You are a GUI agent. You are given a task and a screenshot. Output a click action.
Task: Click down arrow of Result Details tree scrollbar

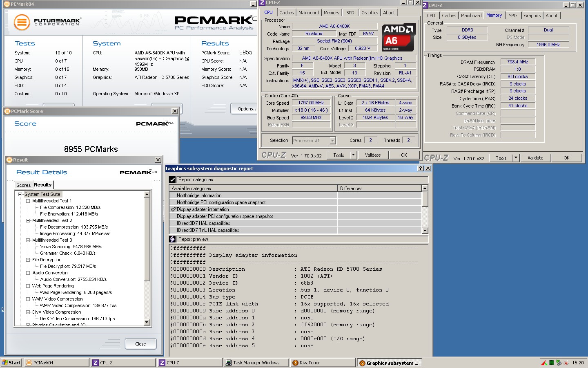pyautogui.click(x=147, y=322)
